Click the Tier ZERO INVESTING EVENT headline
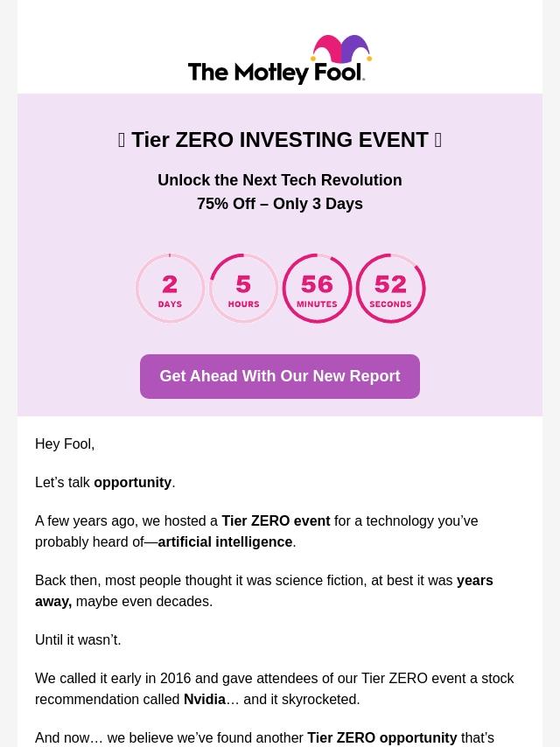The height and width of the screenshot is (747, 560). [280, 140]
